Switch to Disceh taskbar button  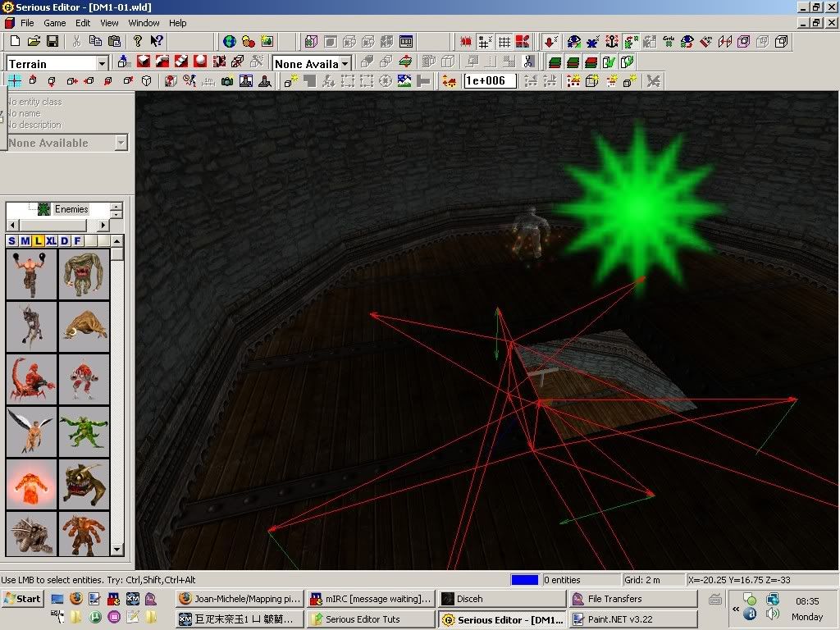pos(502,599)
